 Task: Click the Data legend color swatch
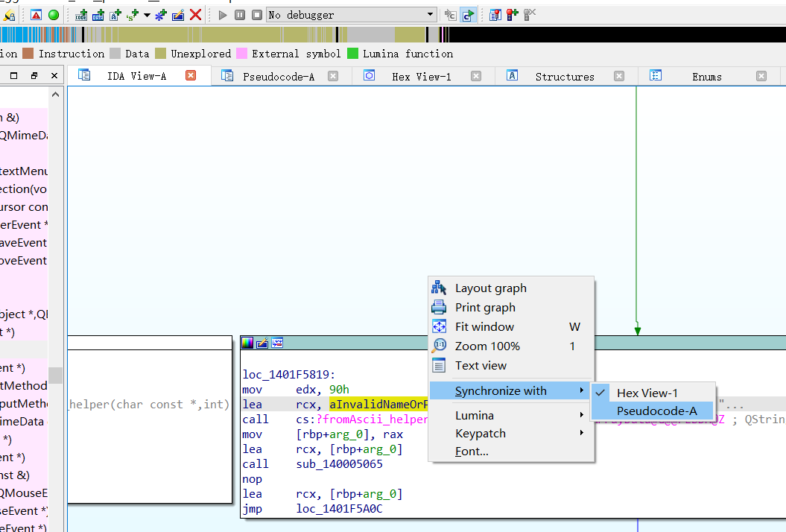coord(115,53)
